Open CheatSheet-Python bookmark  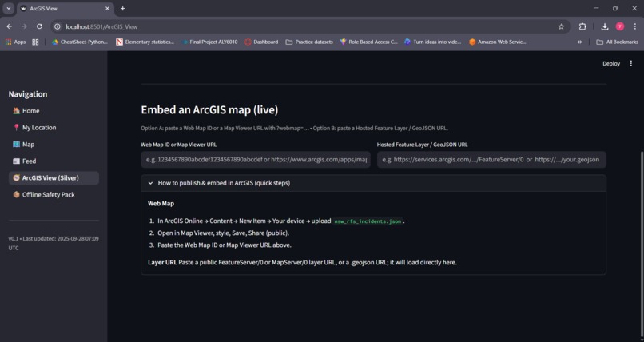point(80,42)
